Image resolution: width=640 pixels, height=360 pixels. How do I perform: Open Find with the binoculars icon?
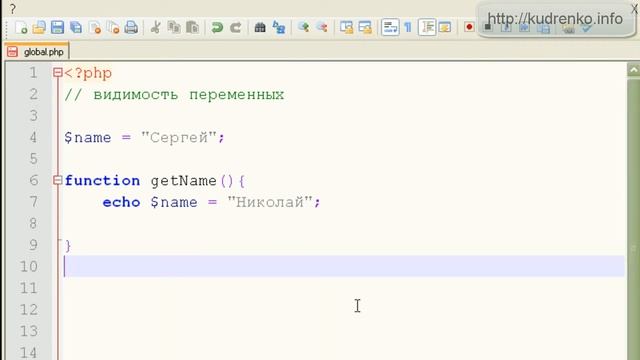pos(260,28)
